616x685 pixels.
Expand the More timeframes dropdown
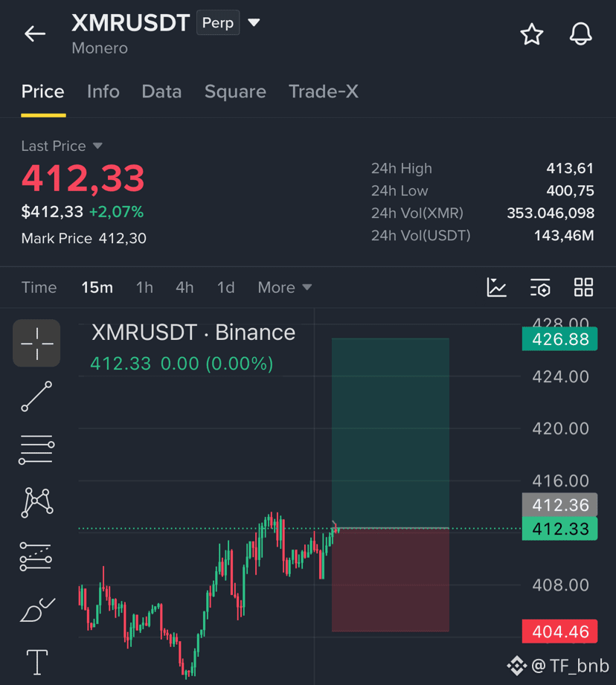285,287
